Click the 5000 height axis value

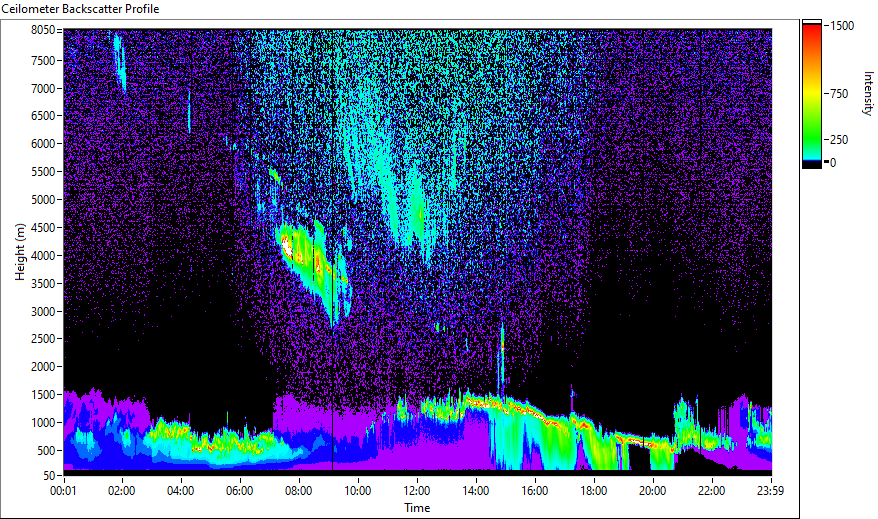tap(43, 200)
